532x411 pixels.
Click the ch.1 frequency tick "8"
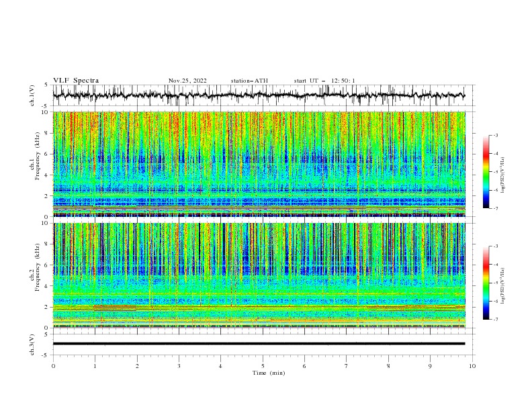click(x=46, y=133)
